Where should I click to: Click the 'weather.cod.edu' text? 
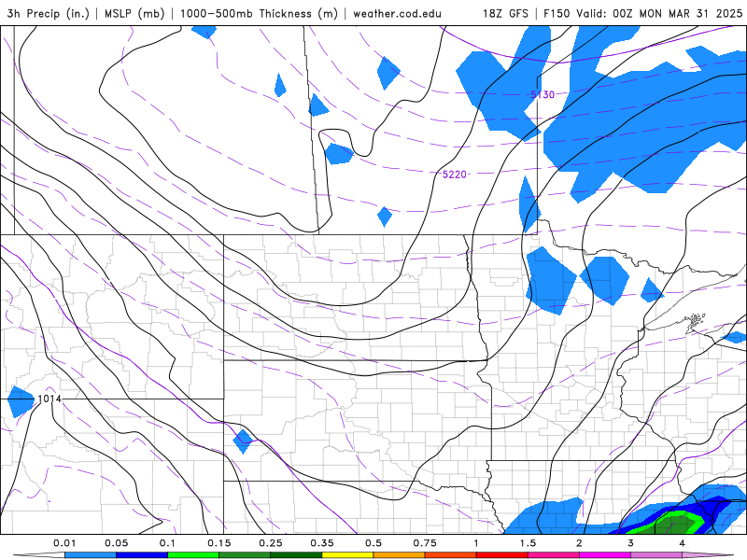(397, 13)
